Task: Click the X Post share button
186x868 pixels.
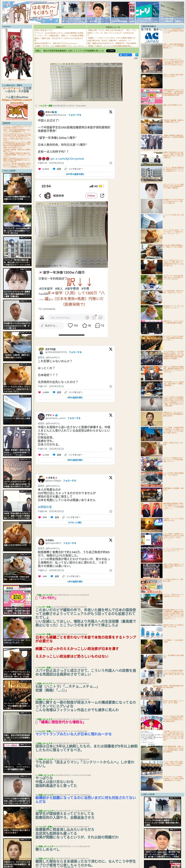Action: [x=110, y=51]
